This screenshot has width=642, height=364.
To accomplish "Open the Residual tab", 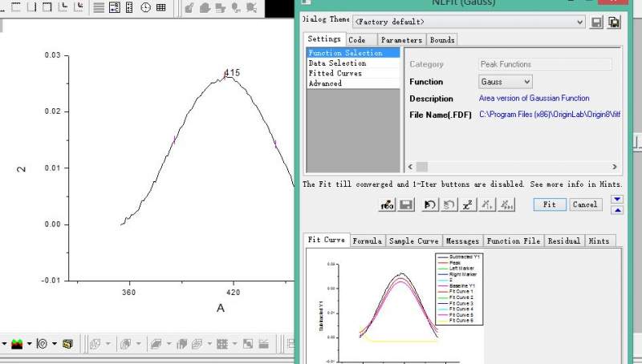I will click(564, 241).
